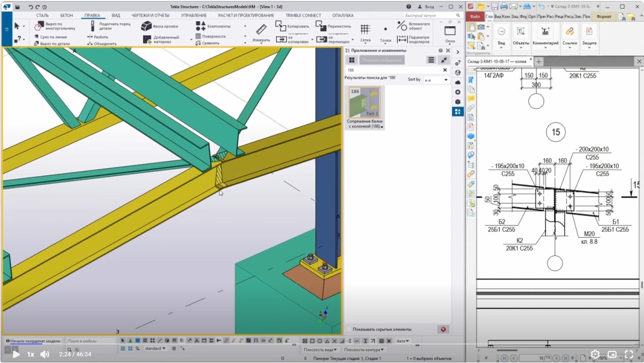Open the TRIMBLE CONNECT tab
Viewport: 644px width, 363px height.
pyautogui.click(x=303, y=15)
